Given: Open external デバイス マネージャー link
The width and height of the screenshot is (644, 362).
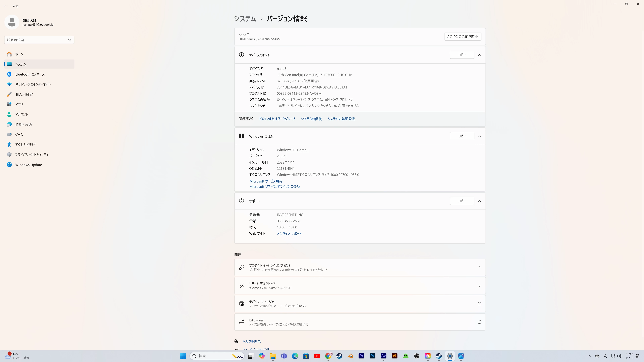Looking at the screenshot, I should 479,304.
